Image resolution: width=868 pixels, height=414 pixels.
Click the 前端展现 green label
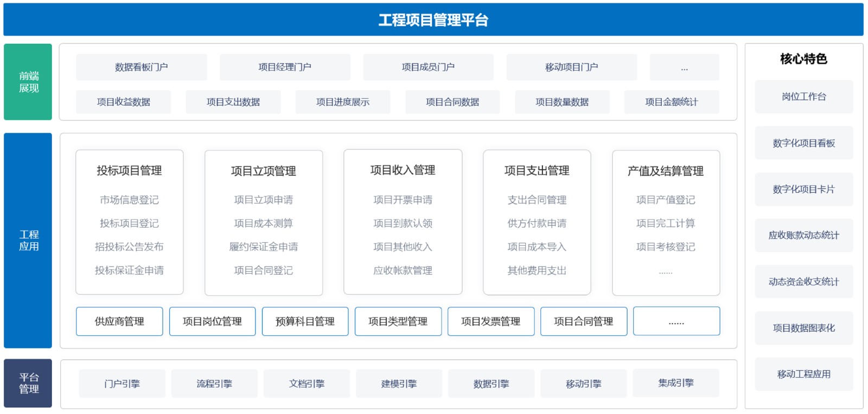(28, 82)
